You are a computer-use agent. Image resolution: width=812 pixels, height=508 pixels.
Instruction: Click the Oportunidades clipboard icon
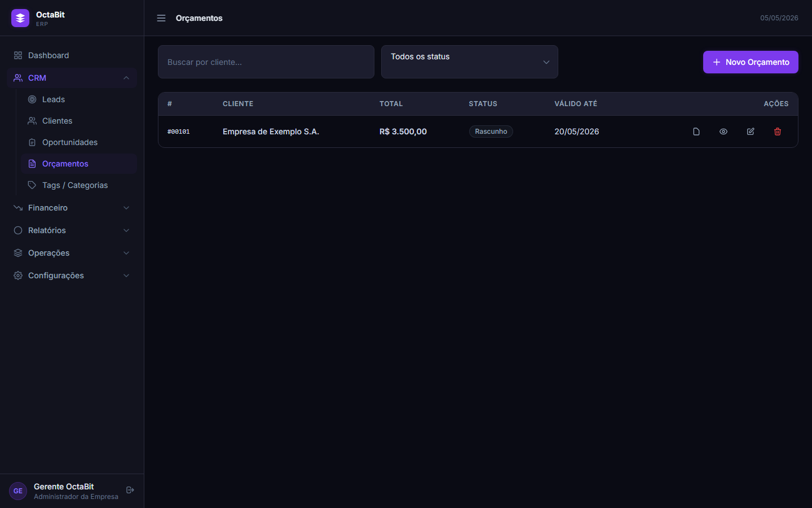pyautogui.click(x=32, y=142)
